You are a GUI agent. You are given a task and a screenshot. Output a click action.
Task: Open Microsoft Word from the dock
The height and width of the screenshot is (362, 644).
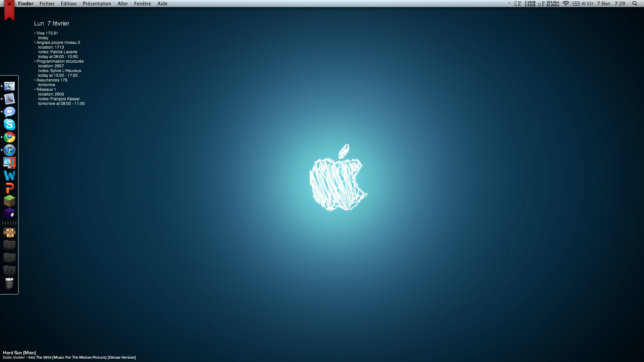[x=9, y=175]
